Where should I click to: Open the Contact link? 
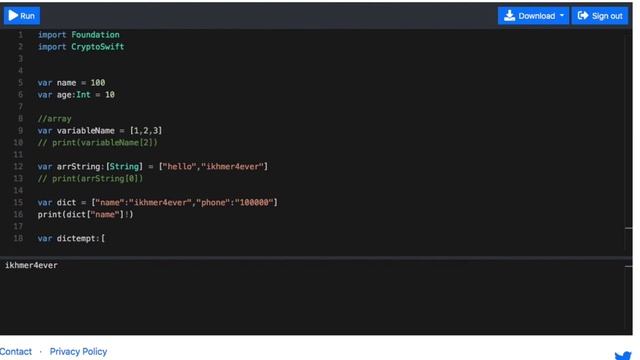(16, 351)
